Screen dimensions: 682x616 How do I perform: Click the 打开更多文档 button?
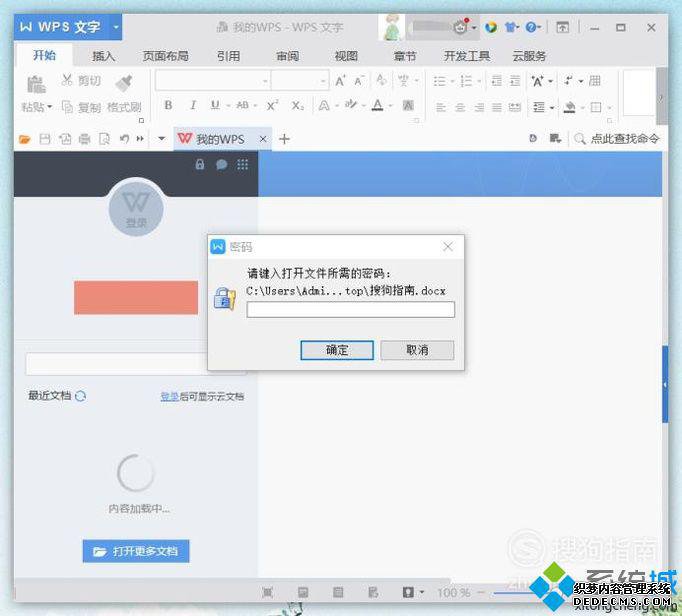coord(136,552)
